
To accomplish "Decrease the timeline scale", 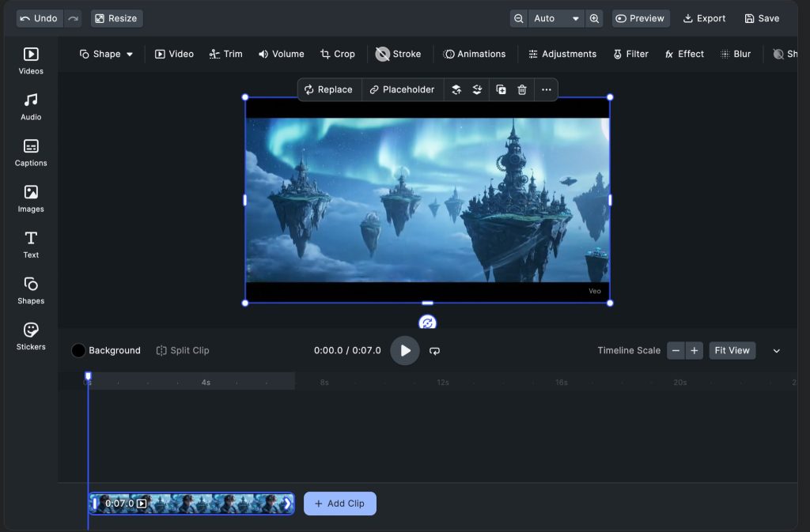I will coord(676,351).
